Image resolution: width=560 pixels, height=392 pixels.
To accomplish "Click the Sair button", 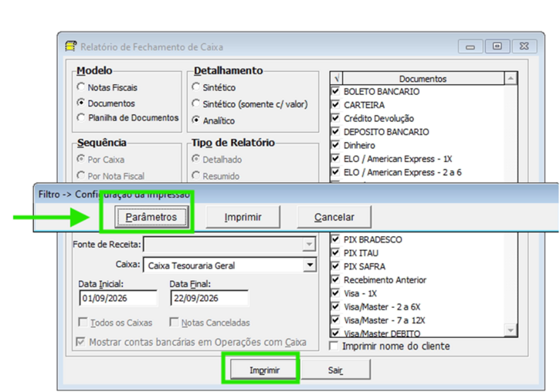I will (x=335, y=370).
